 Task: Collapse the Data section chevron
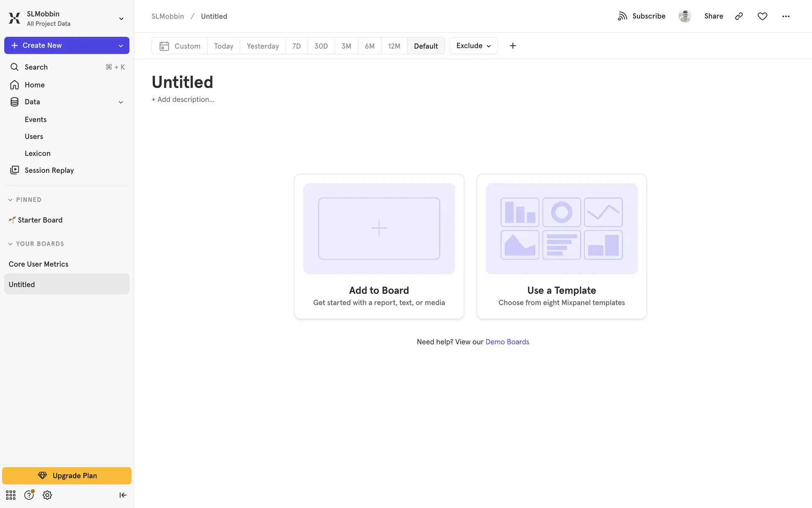(121, 102)
